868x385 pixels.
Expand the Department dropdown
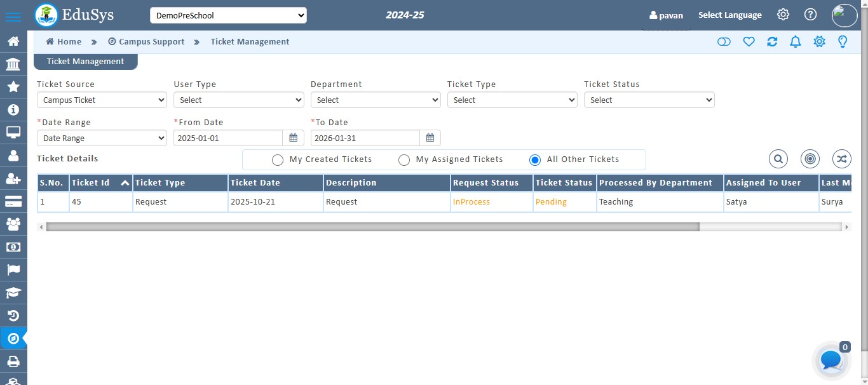tap(375, 100)
